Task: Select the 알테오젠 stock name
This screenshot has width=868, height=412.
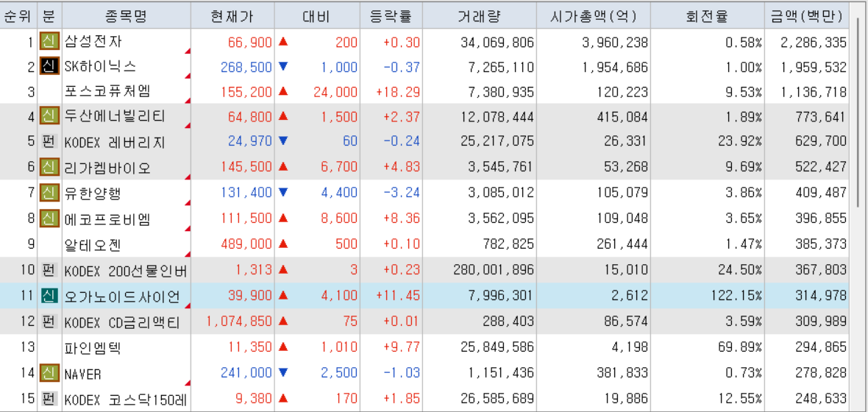Action: tap(93, 244)
